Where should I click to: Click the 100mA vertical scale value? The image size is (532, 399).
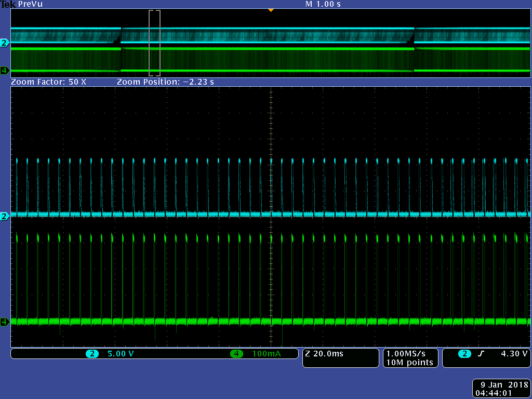pos(267,354)
